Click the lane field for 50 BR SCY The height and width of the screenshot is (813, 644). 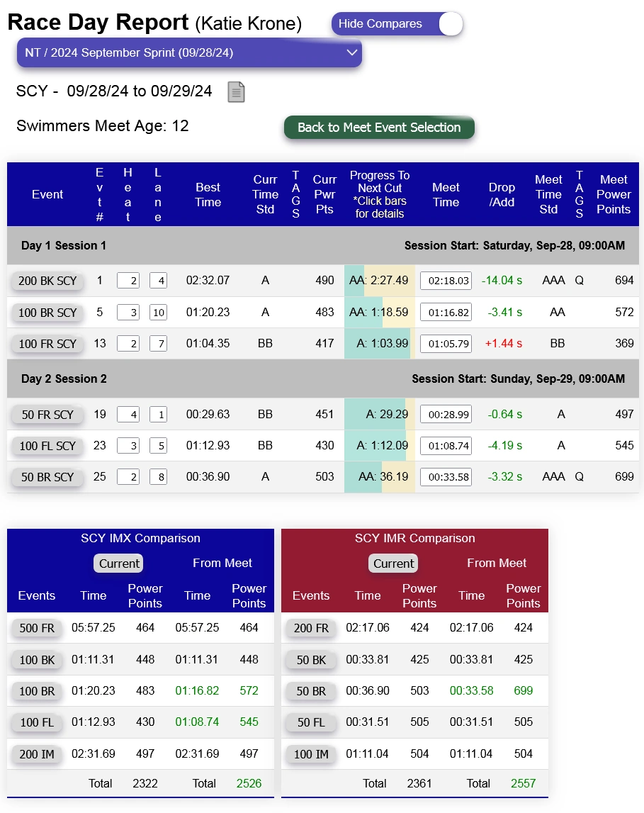coord(158,477)
